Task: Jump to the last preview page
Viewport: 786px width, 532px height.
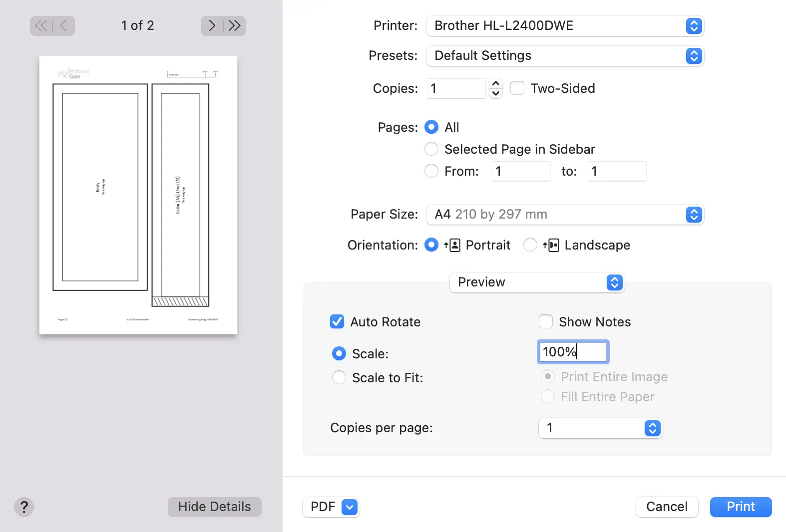Action: (x=235, y=26)
